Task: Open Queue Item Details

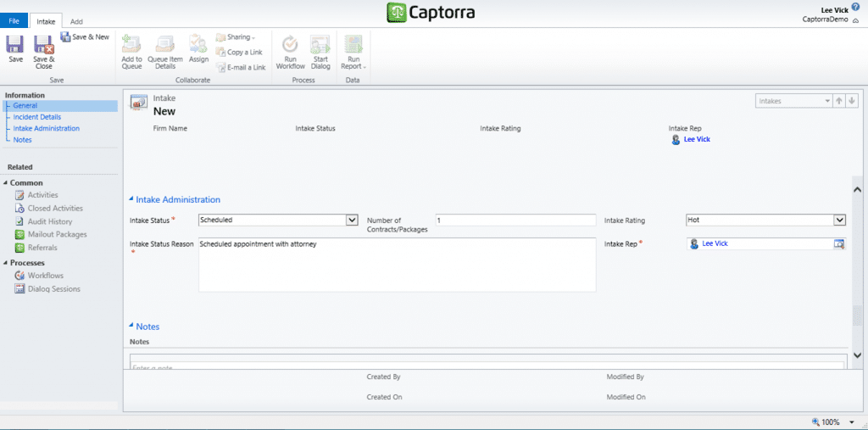Action: 165,52
